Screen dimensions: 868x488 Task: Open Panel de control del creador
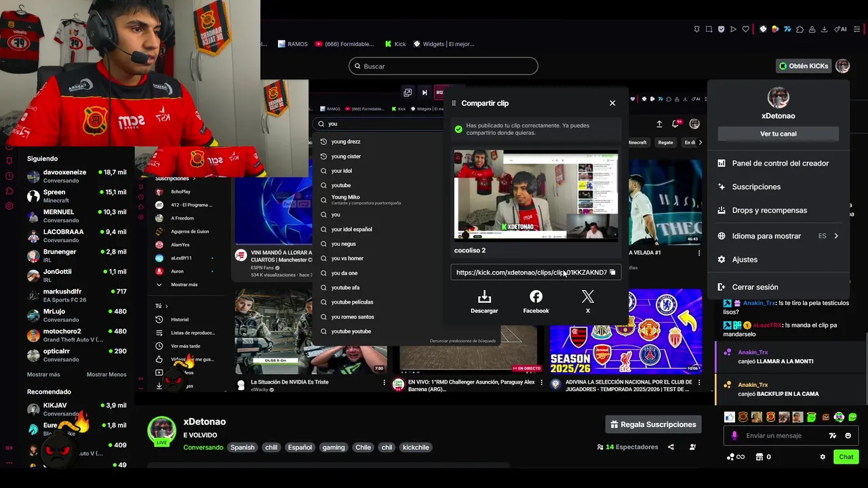(x=778, y=163)
